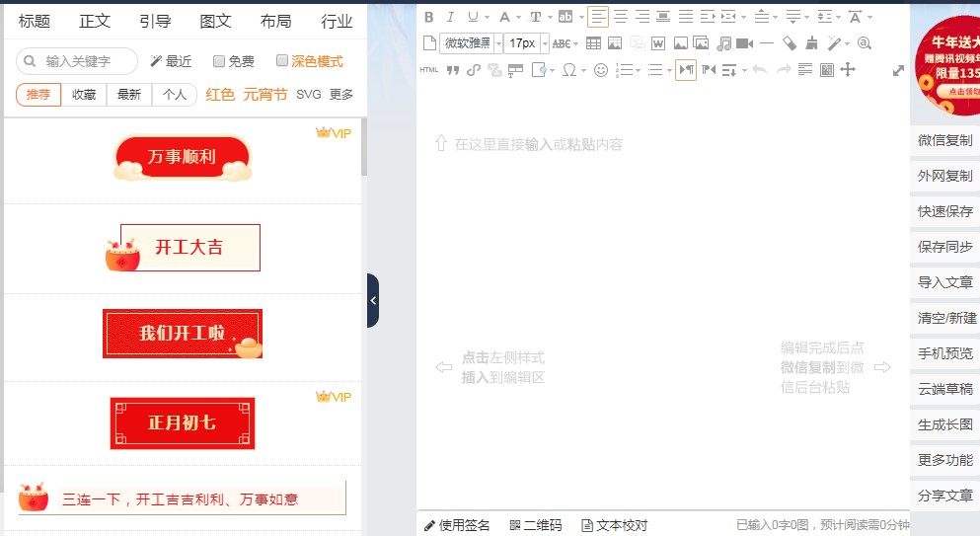Open the bullet list style dropdown
This screenshot has width=980, height=536.
[x=669, y=69]
